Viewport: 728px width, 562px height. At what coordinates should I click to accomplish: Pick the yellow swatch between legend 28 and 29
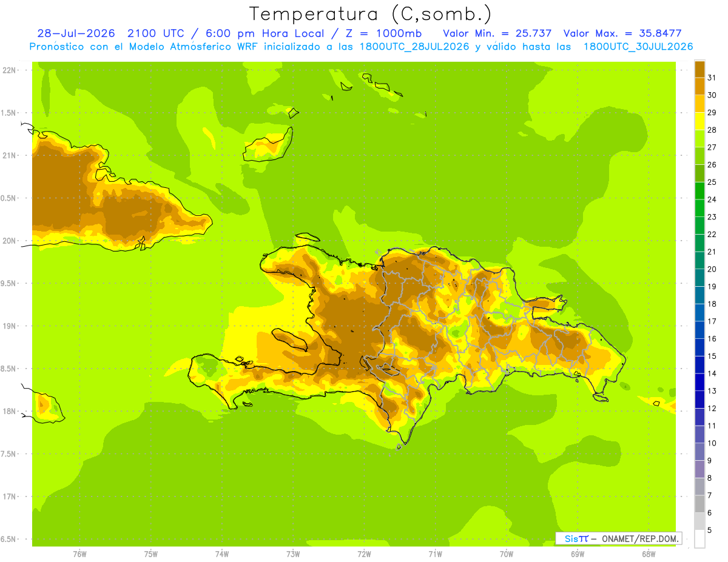coord(699,121)
